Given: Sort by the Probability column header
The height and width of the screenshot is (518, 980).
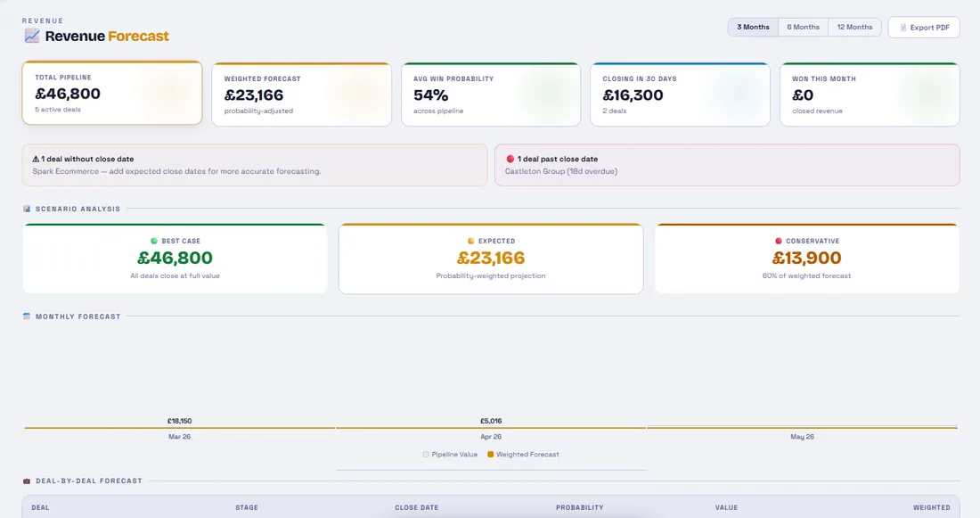Looking at the screenshot, I should point(580,507).
